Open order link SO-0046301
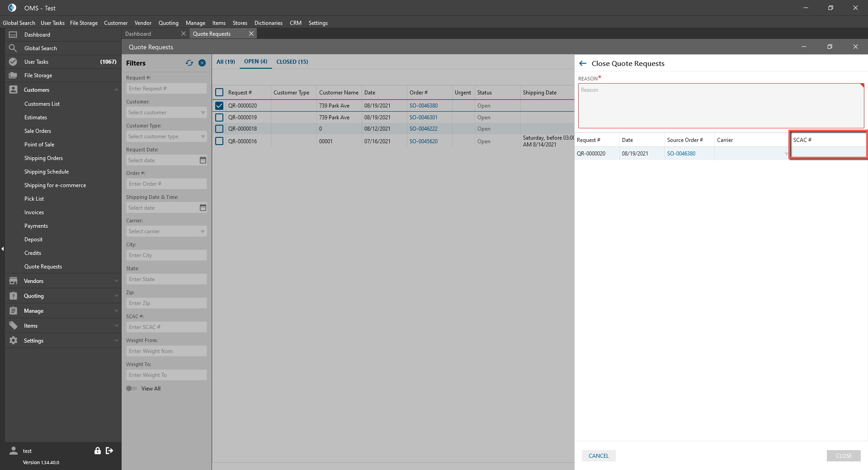This screenshot has width=868, height=470. [x=423, y=117]
